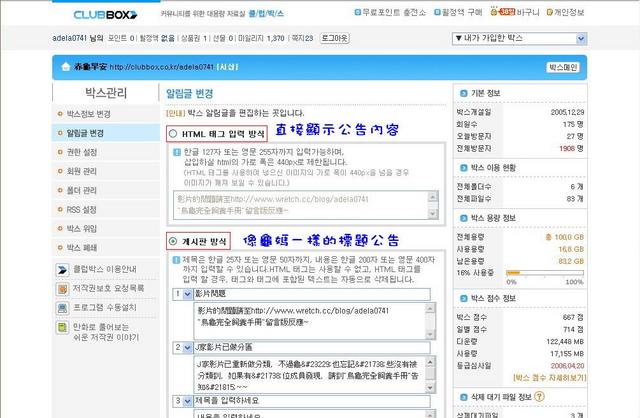
Task: Click up arrow of second notice scrollbar
Action: (430, 362)
